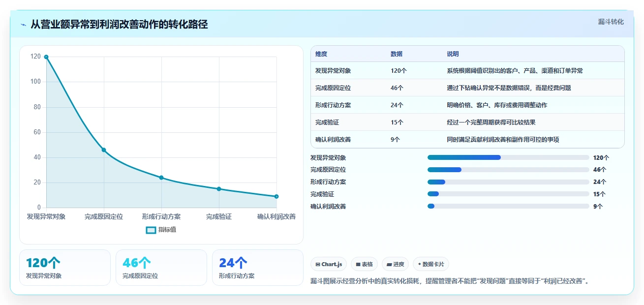
Task: Click table cell 完成原因定位
Action: (x=333, y=88)
